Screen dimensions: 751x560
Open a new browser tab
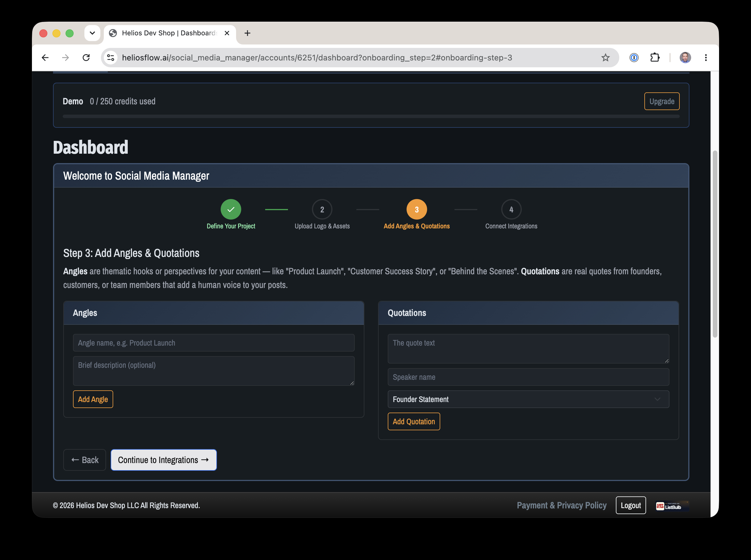pos(247,33)
